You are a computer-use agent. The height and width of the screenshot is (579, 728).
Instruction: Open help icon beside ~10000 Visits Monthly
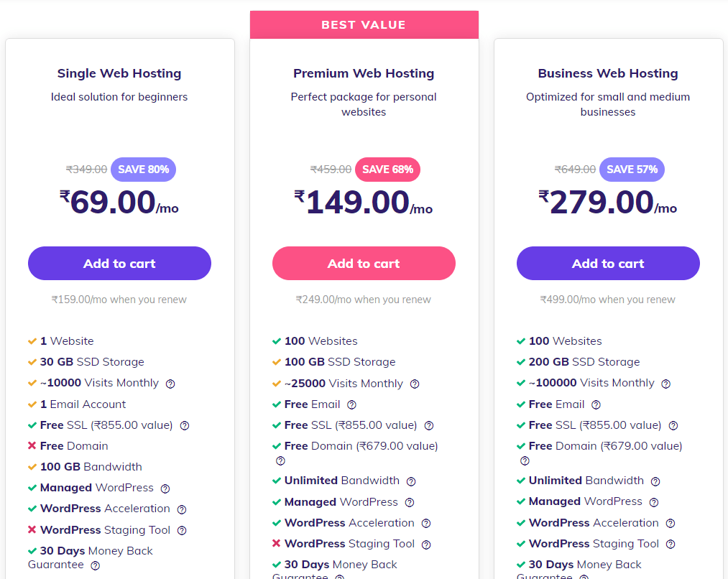point(170,384)
